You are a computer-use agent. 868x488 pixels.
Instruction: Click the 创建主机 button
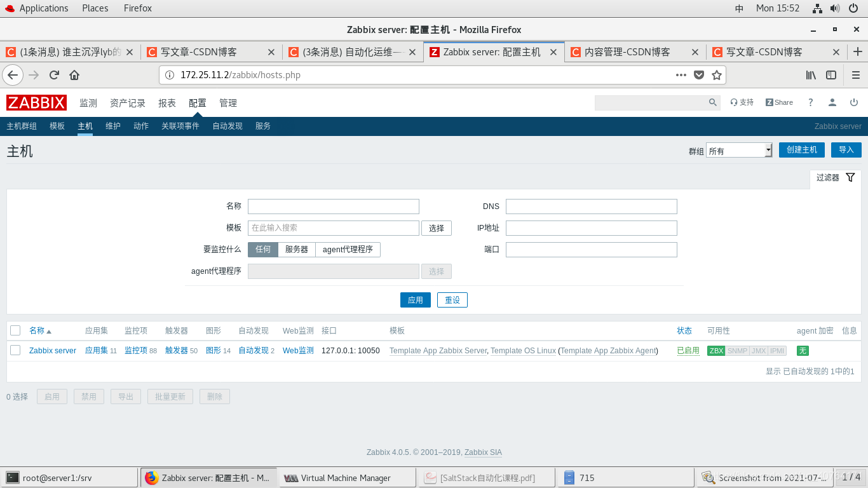[802, 150]
